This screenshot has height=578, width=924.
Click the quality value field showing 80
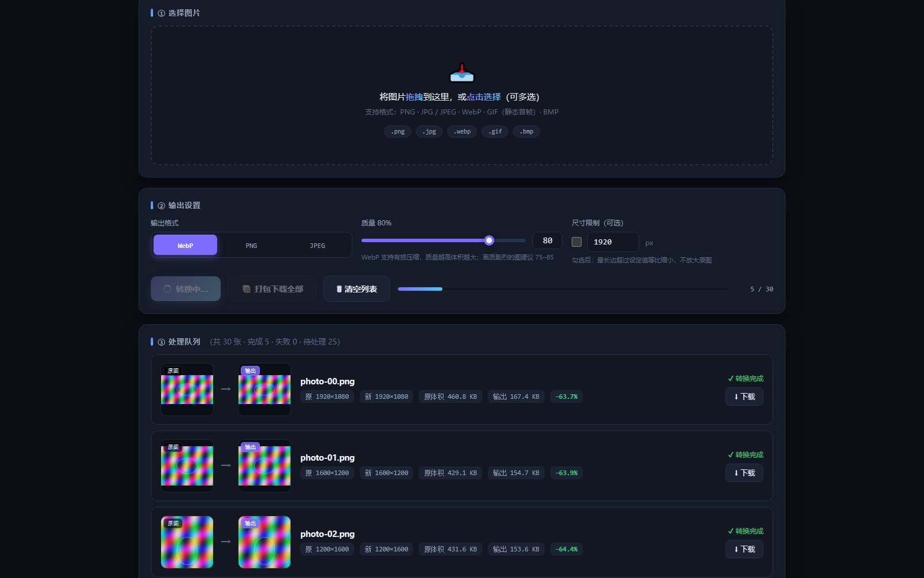pos(547,240)
